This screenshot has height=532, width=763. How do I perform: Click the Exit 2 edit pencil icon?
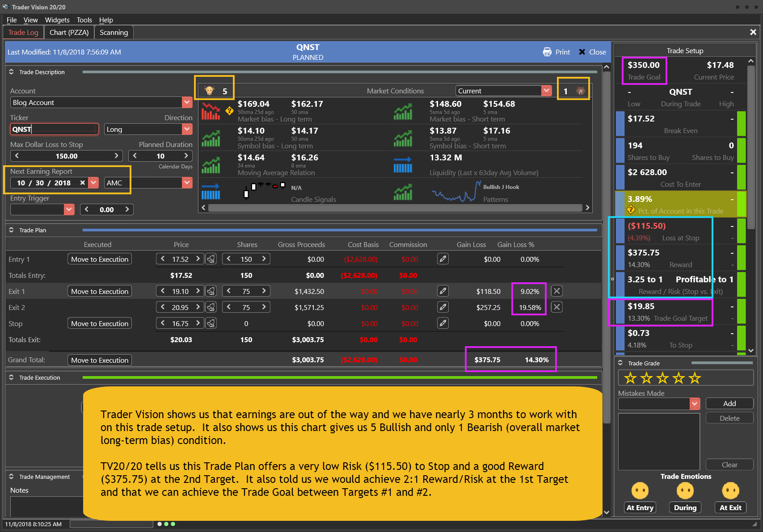443,307
